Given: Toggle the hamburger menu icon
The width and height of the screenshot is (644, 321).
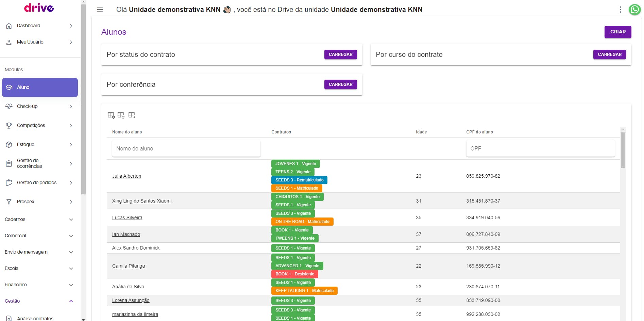Looking at the screenshot, I should 100,10.
